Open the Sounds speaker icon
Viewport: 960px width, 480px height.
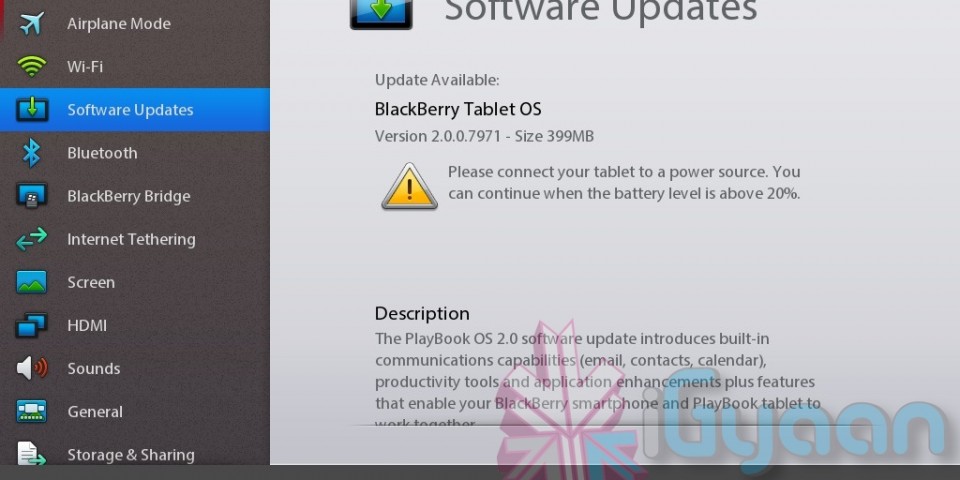coord(32,368)
